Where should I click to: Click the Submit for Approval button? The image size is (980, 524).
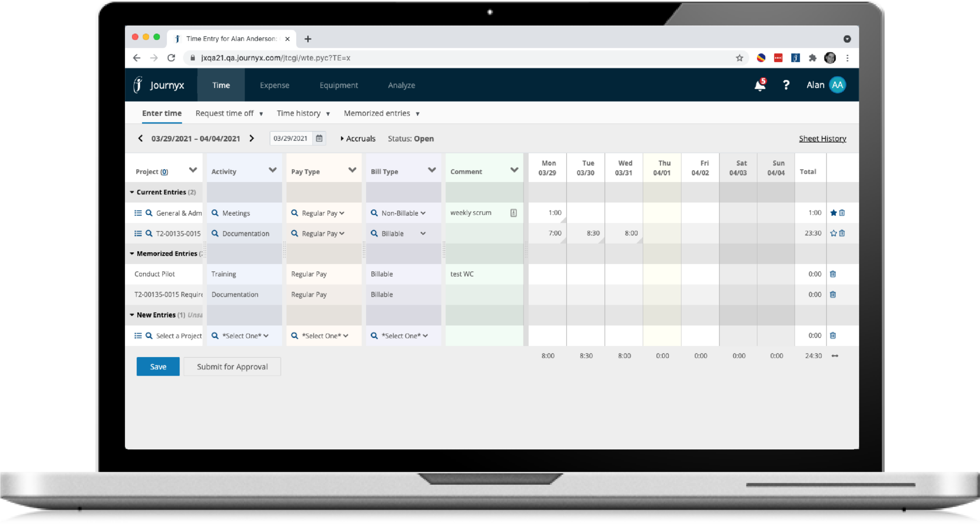coord(232,366)
